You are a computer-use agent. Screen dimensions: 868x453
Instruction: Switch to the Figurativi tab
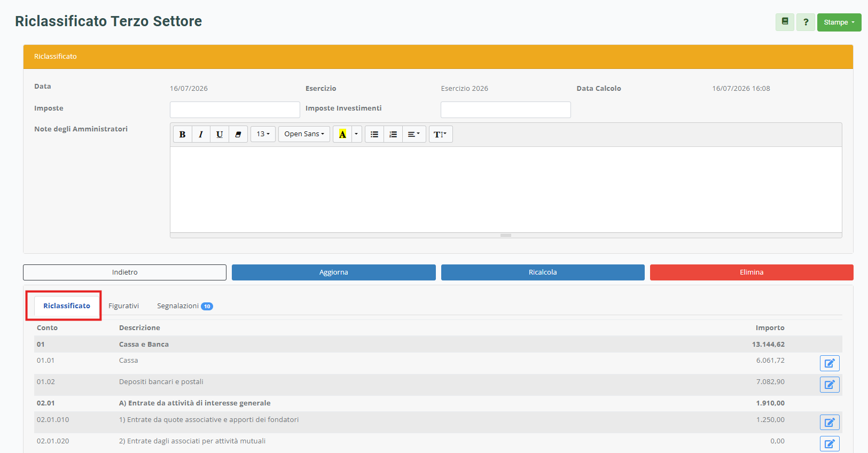(x=123, y=306)
